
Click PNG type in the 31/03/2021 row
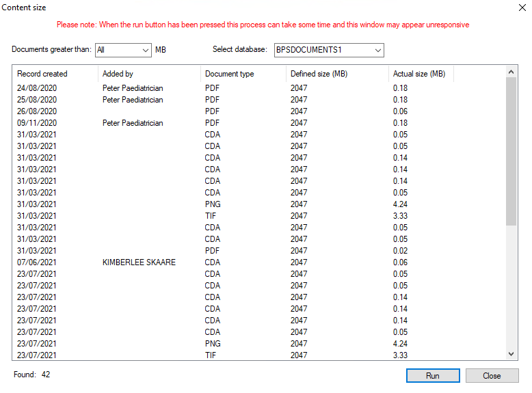click(x=213, y=204)
